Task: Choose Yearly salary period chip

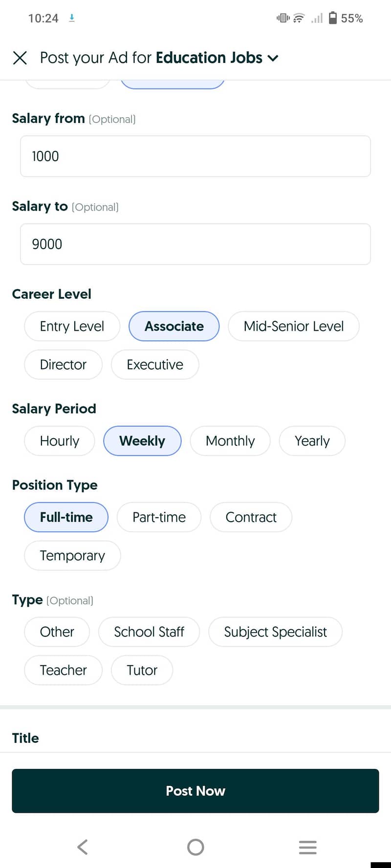Action: 312,441
